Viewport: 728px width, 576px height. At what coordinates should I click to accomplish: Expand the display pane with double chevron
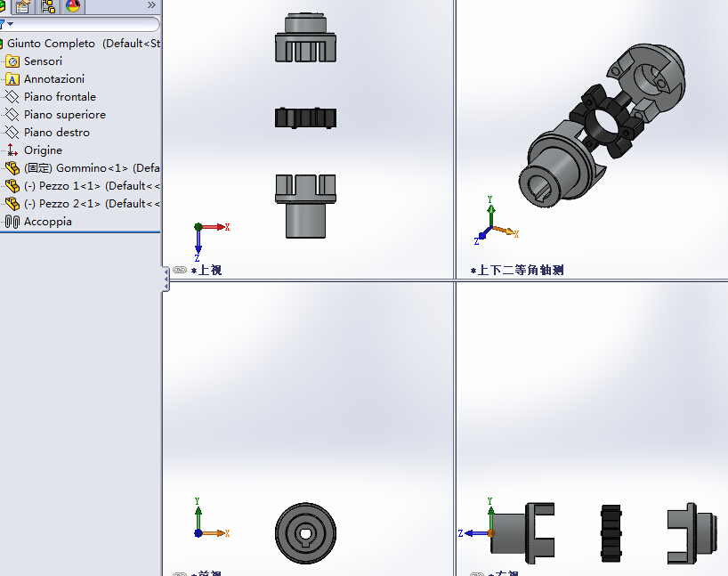[151, 5]
